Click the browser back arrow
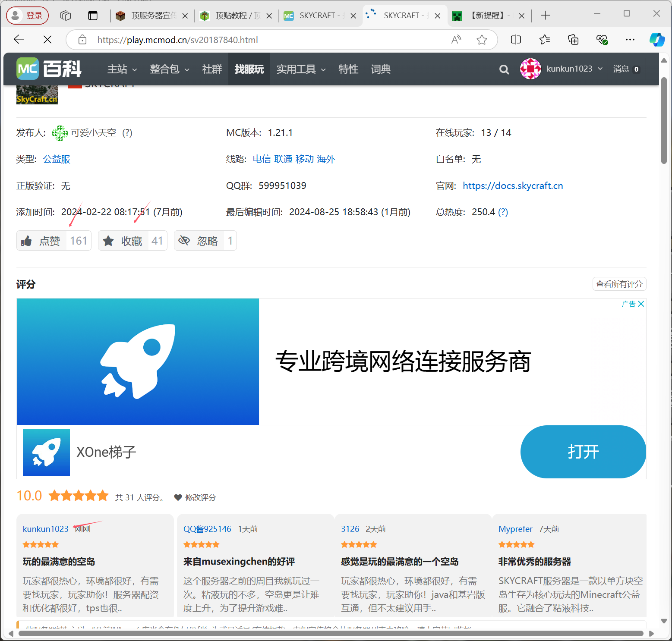Viewport: 672px width, 641px height. 19,40
